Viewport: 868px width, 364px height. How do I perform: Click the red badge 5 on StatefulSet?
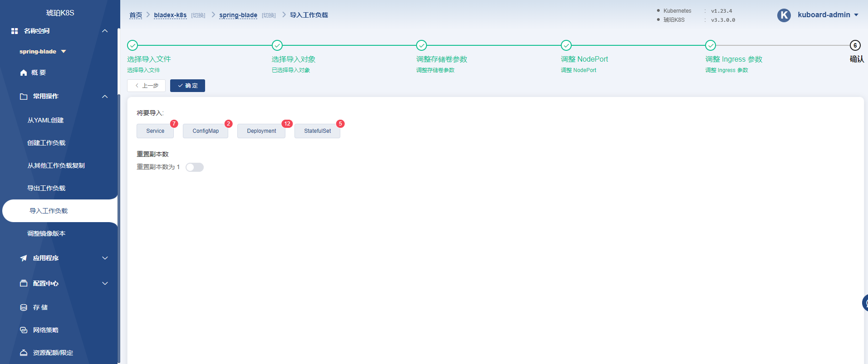click(x=340, y=124)
